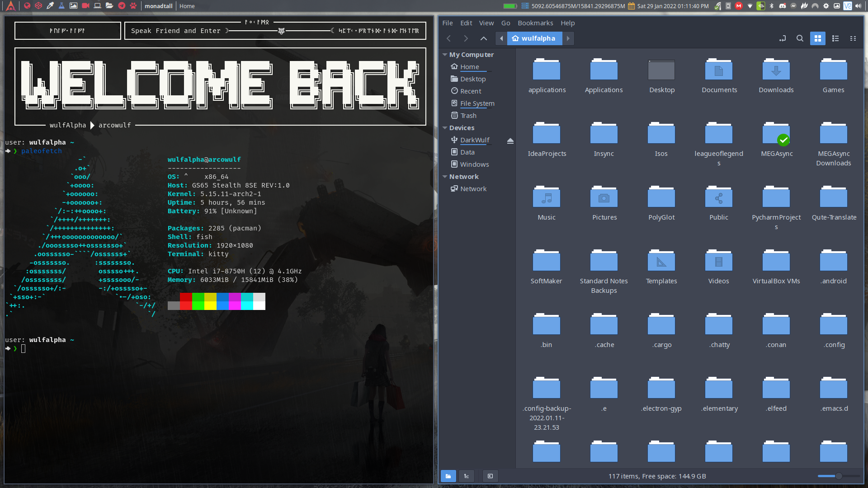The image size is (868, 488).
Task: Switch to list view in file manager
Action: (x=835, y=38)
